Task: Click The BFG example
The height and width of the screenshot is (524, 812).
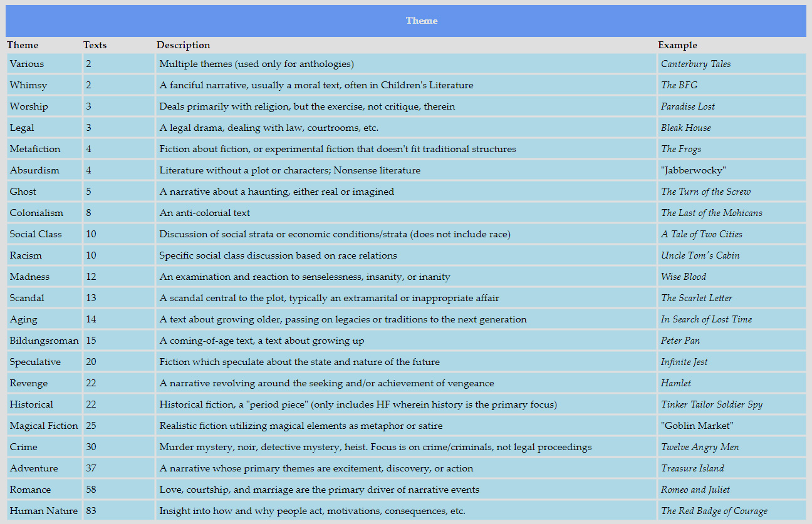Action: (x=679, y=85)
